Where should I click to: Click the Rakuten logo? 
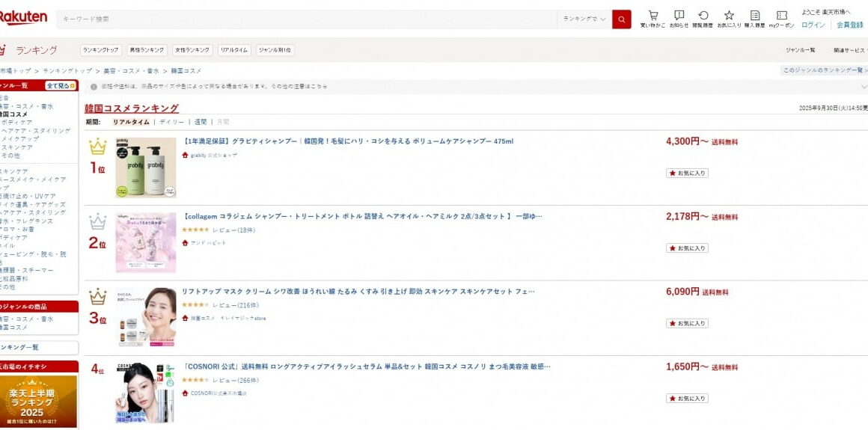point(22,17)
